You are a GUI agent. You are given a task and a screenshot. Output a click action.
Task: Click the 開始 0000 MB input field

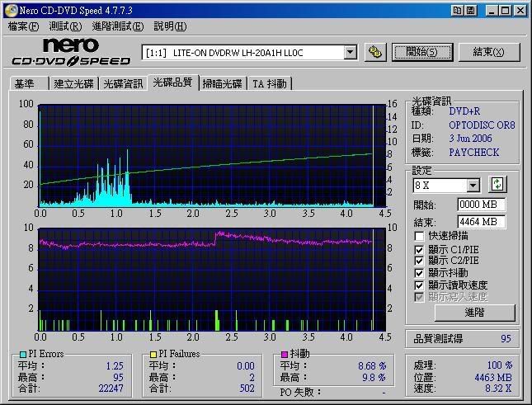(x=481, y=205)
